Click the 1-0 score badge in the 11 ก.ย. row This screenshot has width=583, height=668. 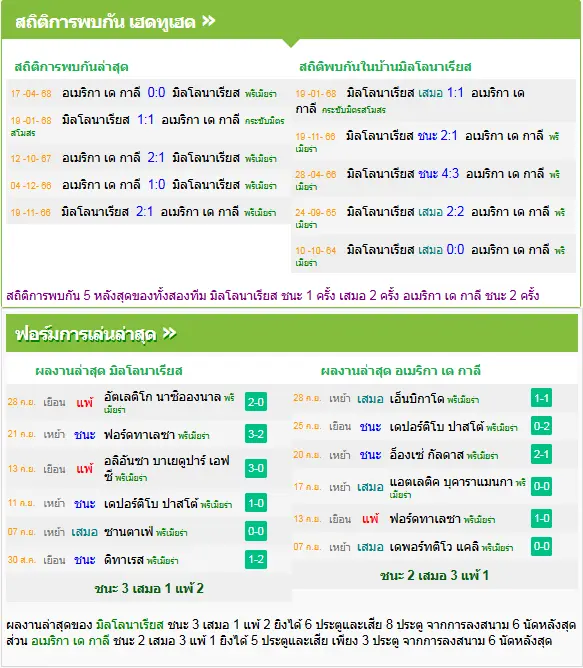click(x=256, y=503)
